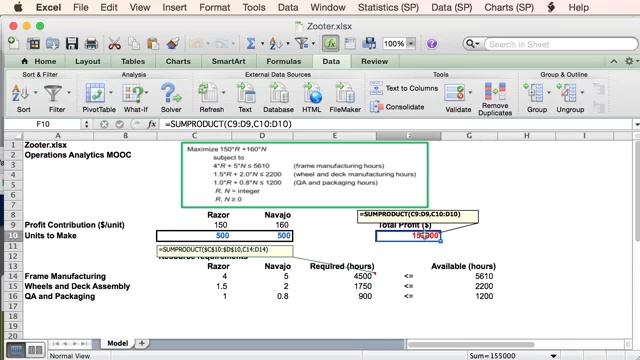Screen dimensions: 640x360
Task: Switch to the Formulas ribbon tab
Action: tap(284, 61)
